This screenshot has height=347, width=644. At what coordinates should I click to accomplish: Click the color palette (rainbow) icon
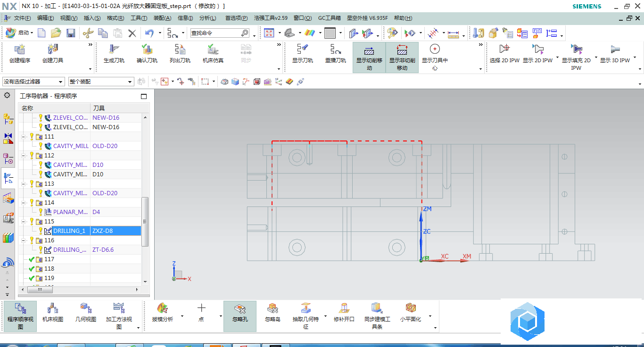click(x=309, y=33)
